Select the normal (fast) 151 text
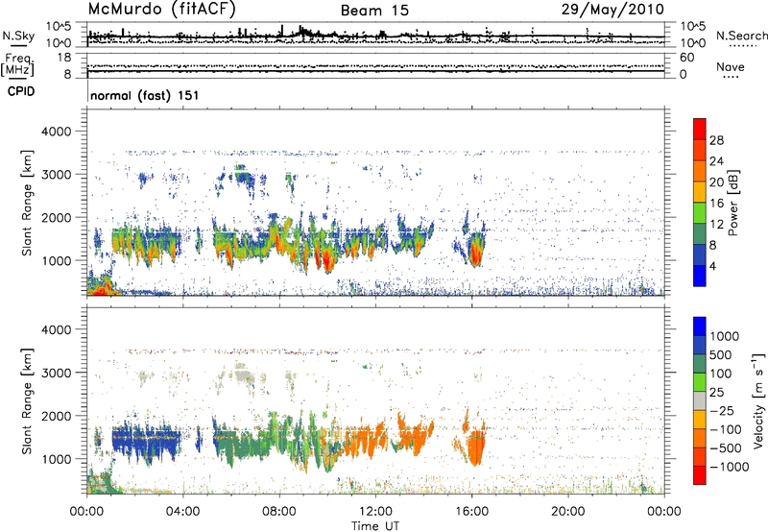768x532 pixels. point(145,95)
